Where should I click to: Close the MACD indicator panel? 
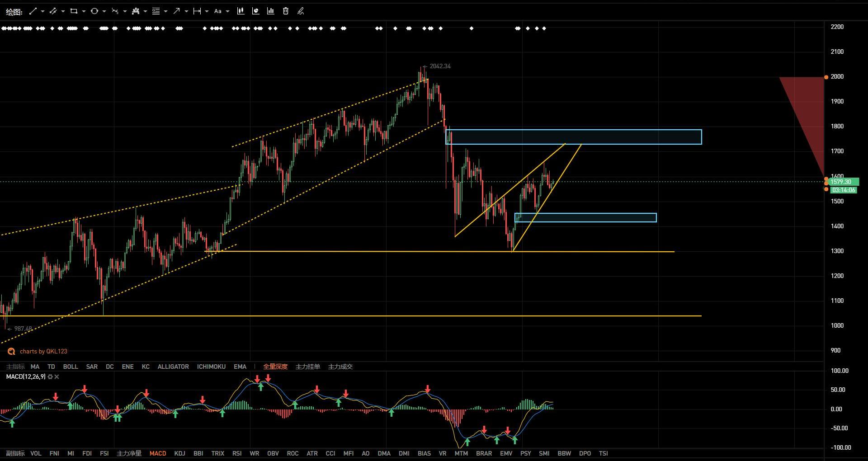(57, 376)
